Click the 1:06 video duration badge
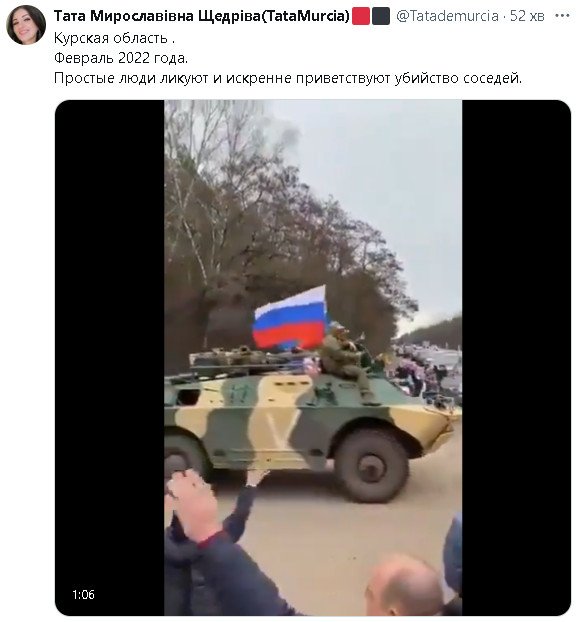The width and height of the screenshot is (586, 622). [83, 594]
